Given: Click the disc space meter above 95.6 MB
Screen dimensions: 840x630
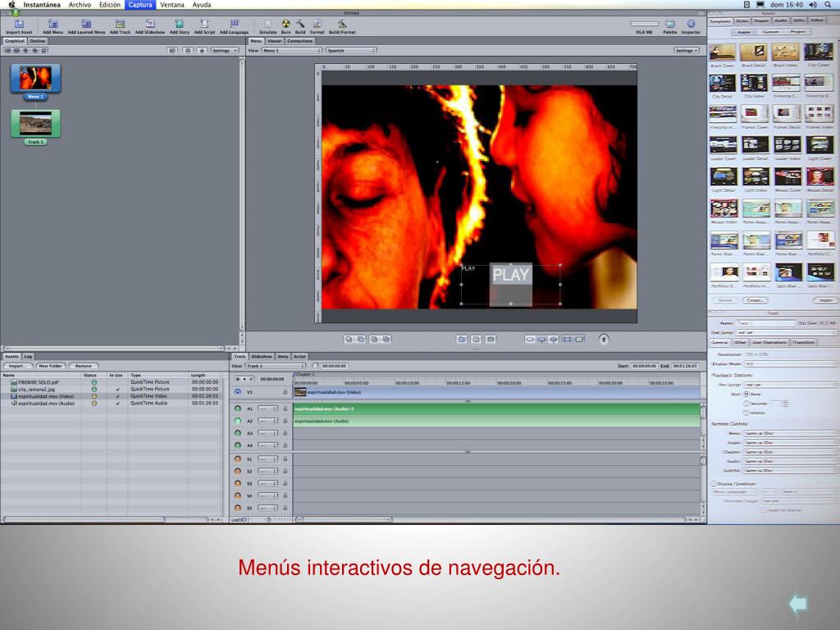Looking at the screenshot, I should tap(644, 24).
